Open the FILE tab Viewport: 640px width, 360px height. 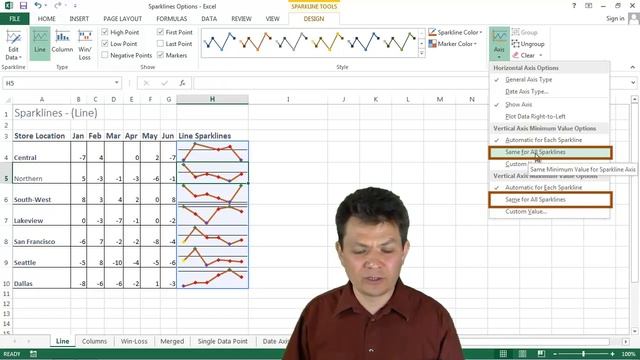coord(15,19)
